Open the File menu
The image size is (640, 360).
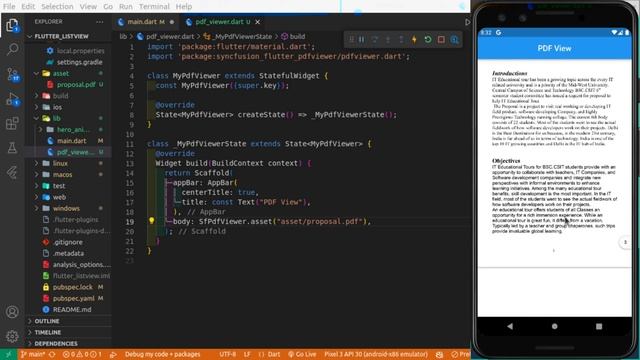tap(9, 7)
